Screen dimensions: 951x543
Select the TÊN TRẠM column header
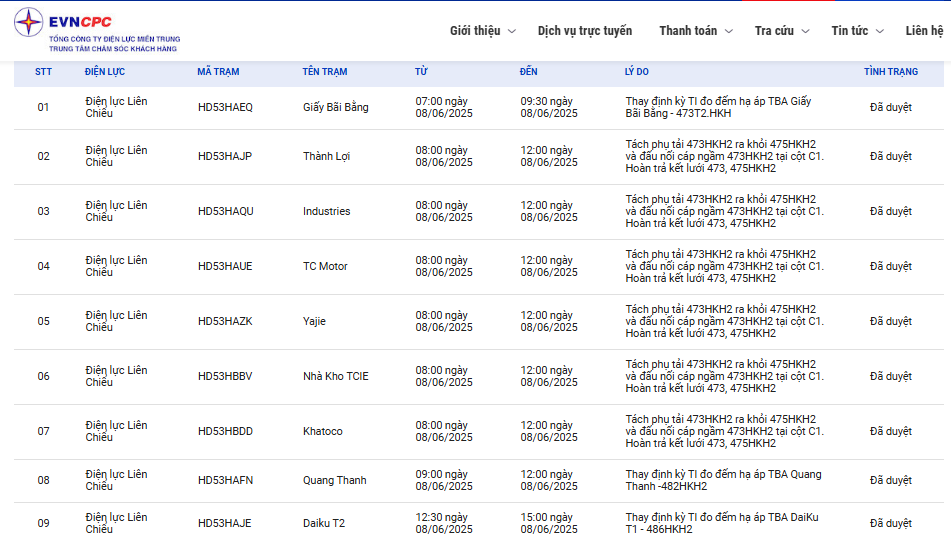[325, 72]
